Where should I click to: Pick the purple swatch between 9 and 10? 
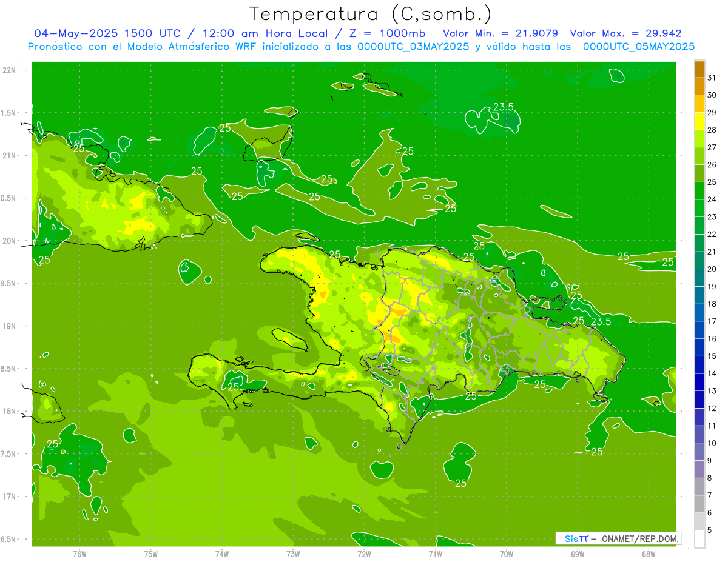point(699,452)
